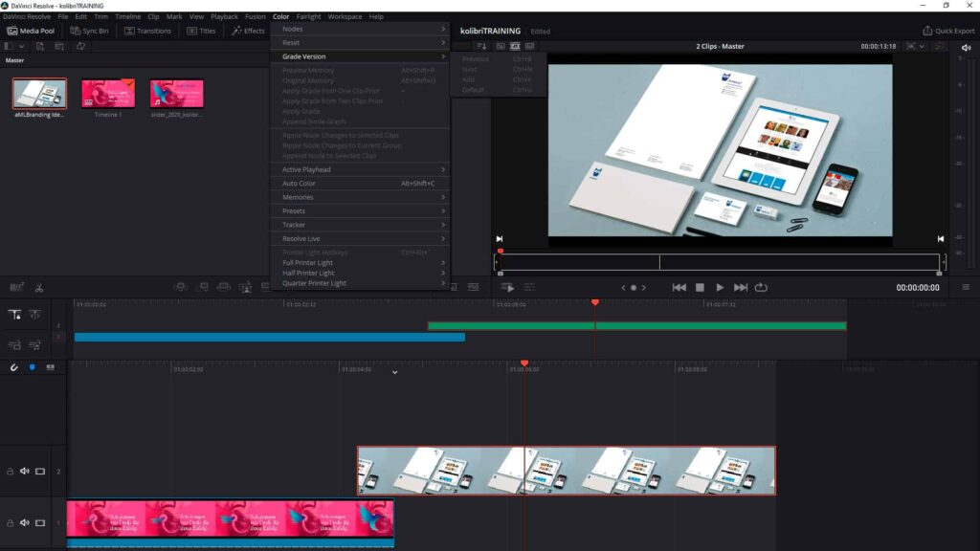Click the import media icon in media pool toolbar

point(40,46)
